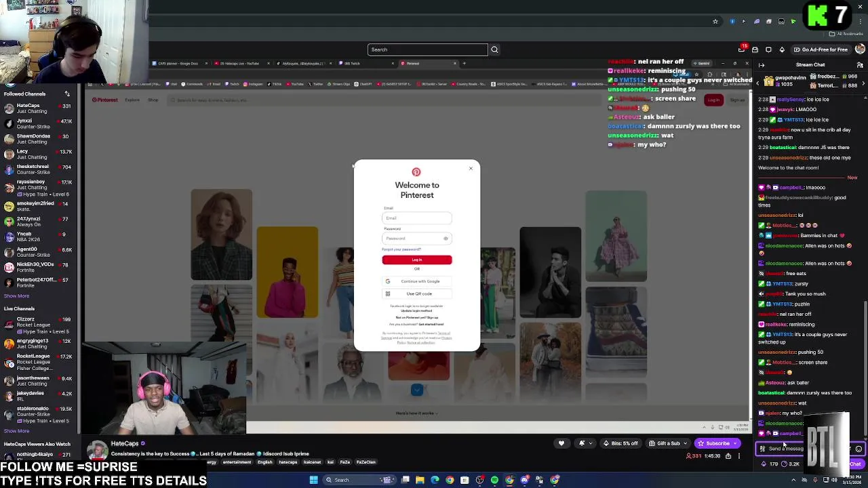Open the Chrome three-dot menu
This screenshot has width=868, height=488.
[861, 21]
